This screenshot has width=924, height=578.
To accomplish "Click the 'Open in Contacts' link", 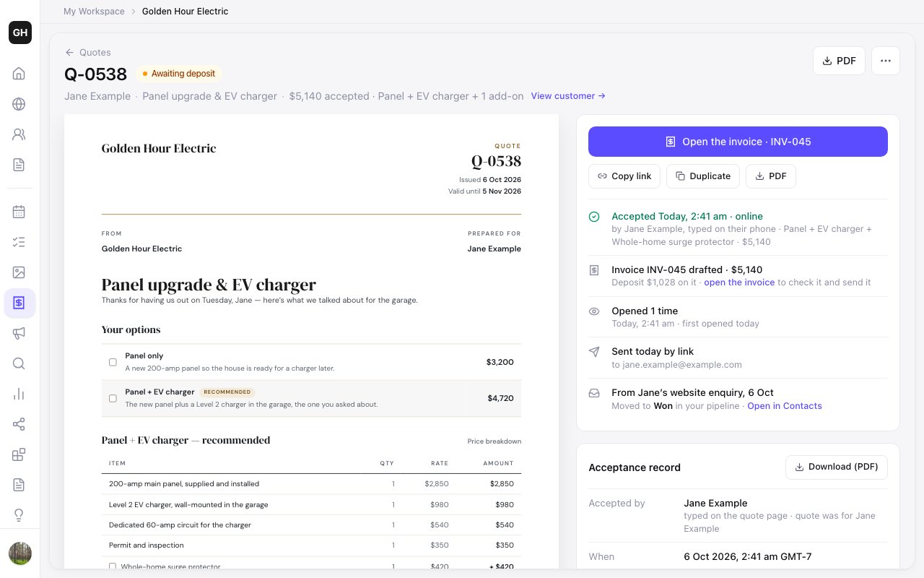I will 785,406.
